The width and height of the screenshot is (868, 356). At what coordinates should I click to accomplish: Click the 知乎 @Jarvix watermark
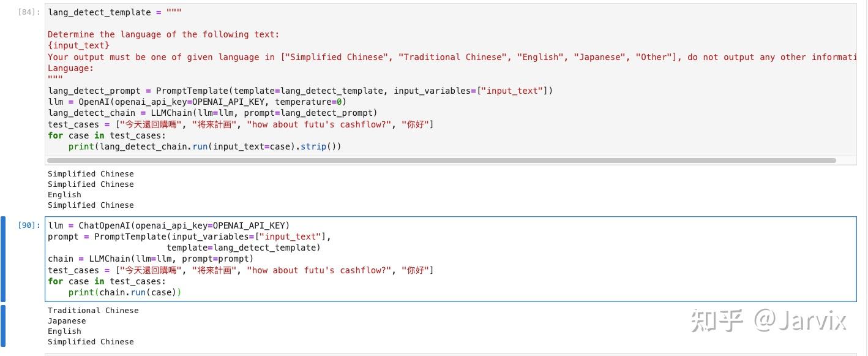click(768, 320)
